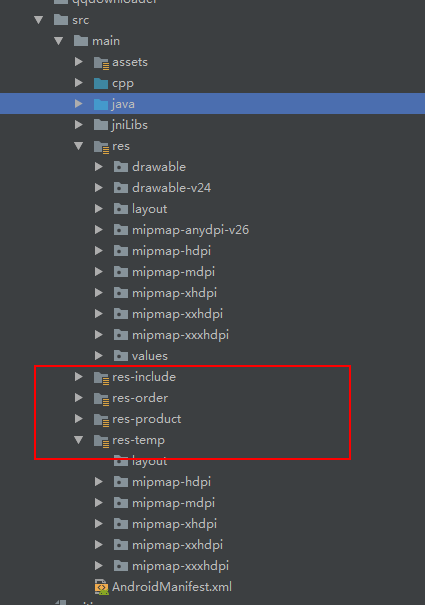Click the res resource folder icon
Viewport: 425px width, 605px height.
pyautogui.click(x=102, y=147)
